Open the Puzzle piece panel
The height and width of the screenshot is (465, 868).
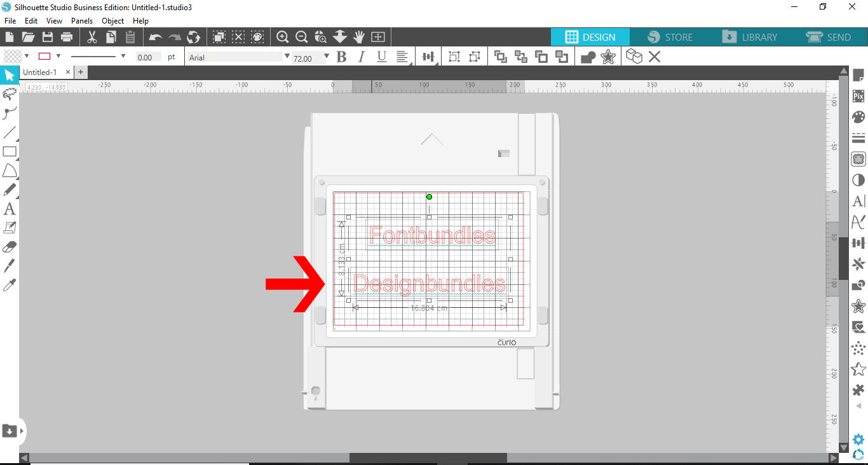pyautogui.click(x=858, y=389)
